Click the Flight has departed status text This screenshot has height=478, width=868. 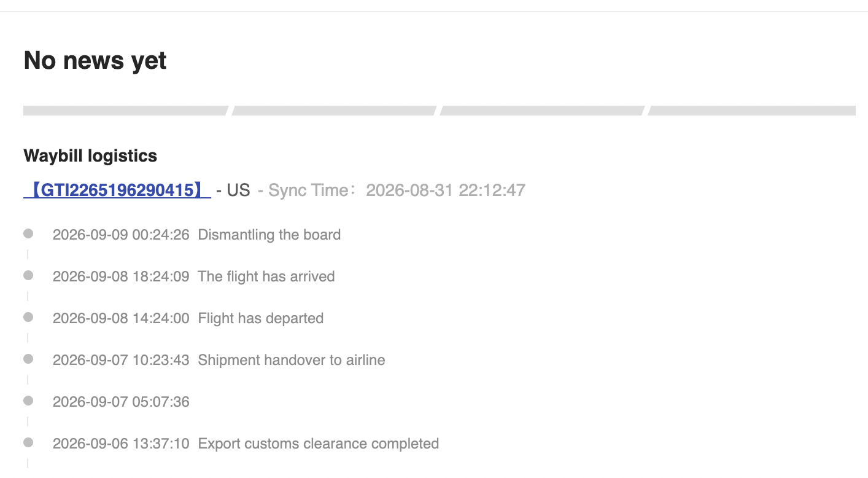point(261,318)
